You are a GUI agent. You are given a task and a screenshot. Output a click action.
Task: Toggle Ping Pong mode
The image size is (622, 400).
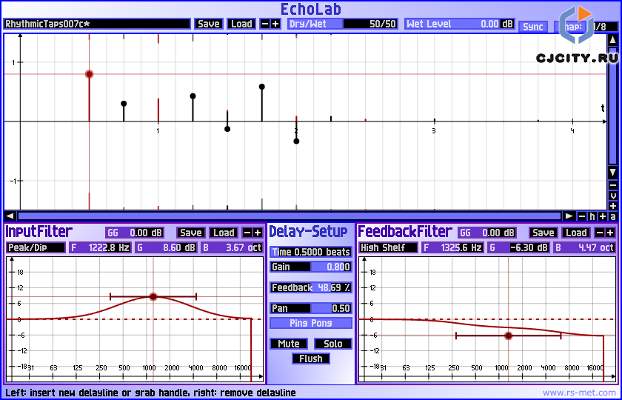311,323
